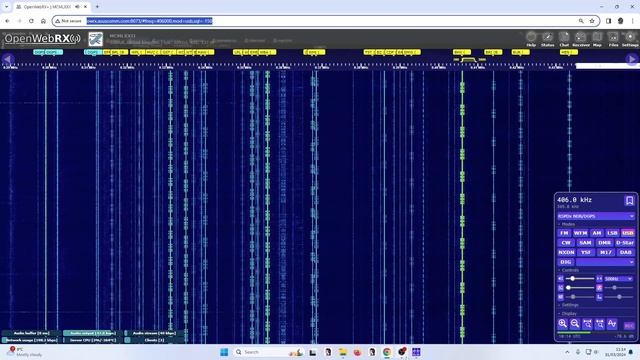The image size is (640, 360).
Task: Go to the browser home page
Action: point(43,21)
